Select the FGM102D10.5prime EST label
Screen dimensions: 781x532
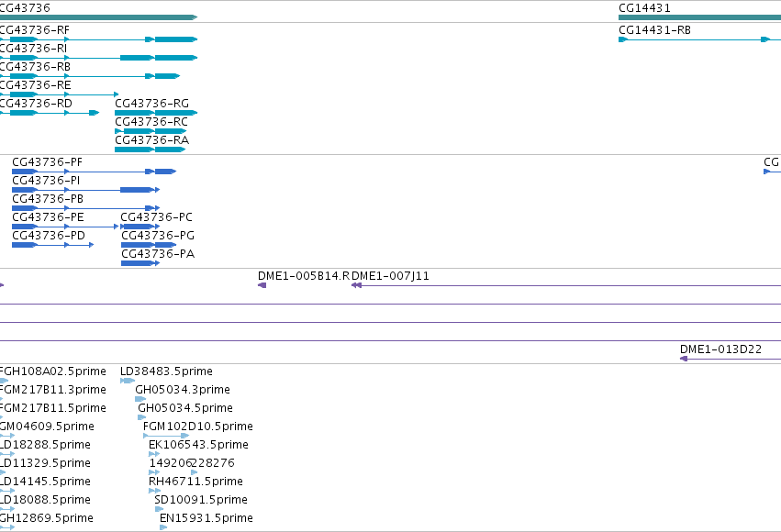click(x=197, y=427)
